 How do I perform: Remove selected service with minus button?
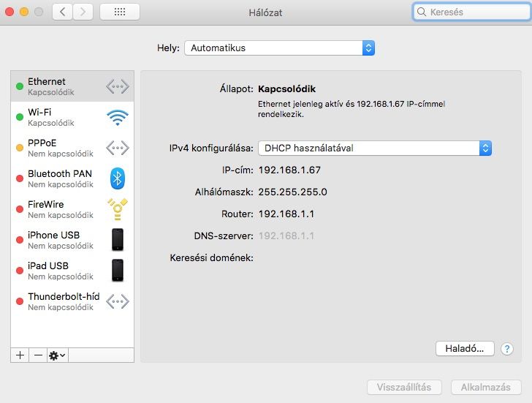(38, 355)
